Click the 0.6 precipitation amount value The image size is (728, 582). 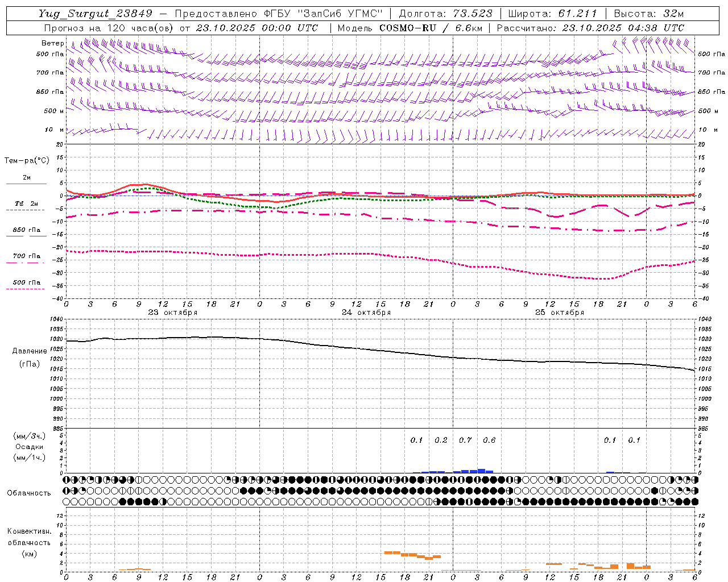(489, 440)
